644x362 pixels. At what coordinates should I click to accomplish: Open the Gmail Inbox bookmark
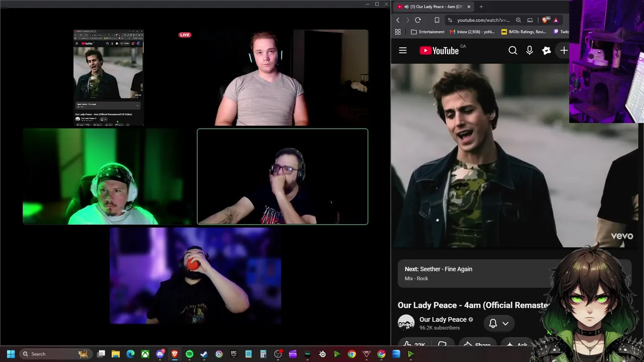point(472,32)
